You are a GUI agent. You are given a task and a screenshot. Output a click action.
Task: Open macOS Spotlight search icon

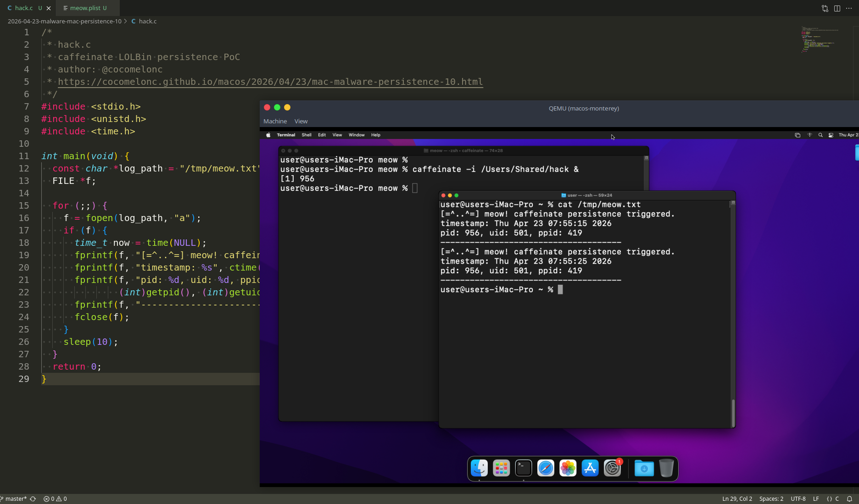(820, 135)
